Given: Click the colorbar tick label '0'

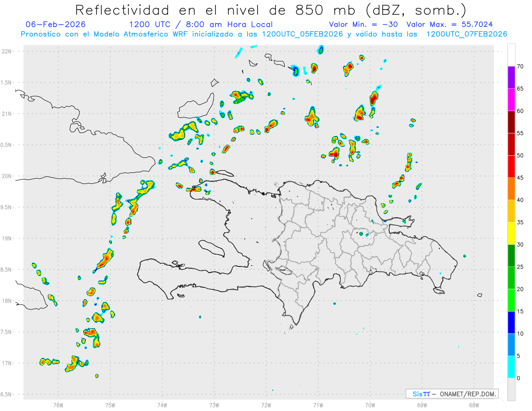Looking at the screenshot, I should (519, 378).
